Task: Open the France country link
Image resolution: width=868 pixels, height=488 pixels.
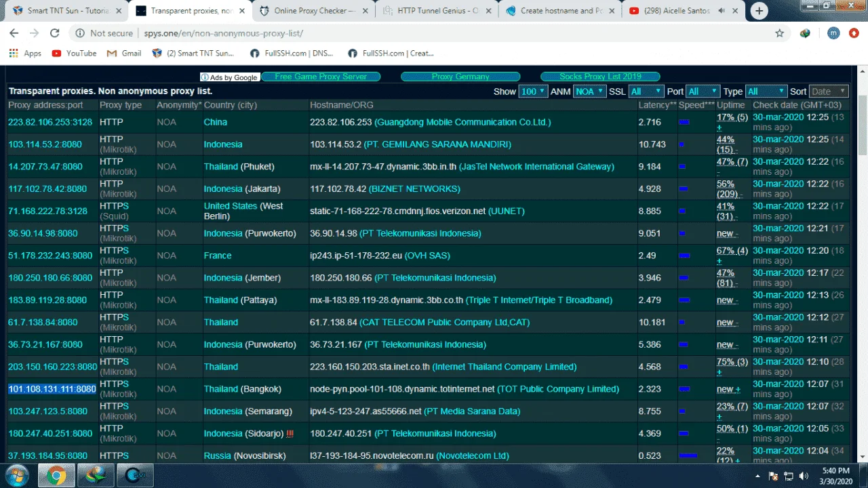Action: (218, 256)
